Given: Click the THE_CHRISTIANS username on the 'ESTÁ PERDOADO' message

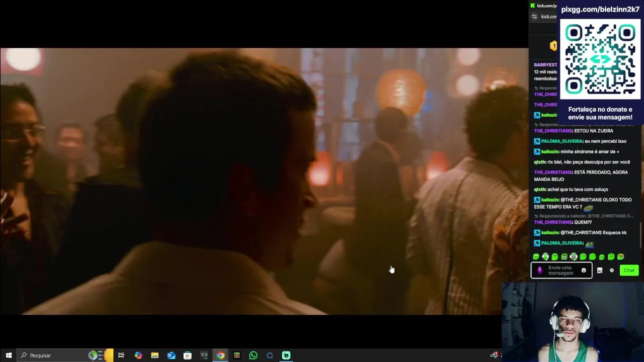Looking at the screenshot, I should click(x=553, y=172).
